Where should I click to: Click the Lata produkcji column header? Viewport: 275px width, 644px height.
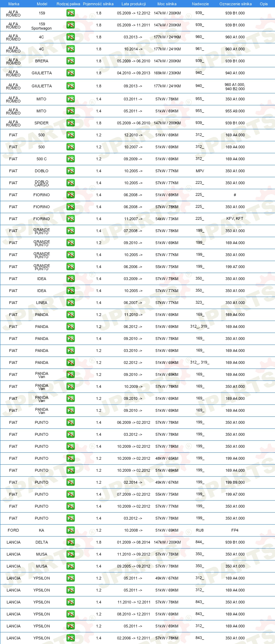[x=134, y=4]
